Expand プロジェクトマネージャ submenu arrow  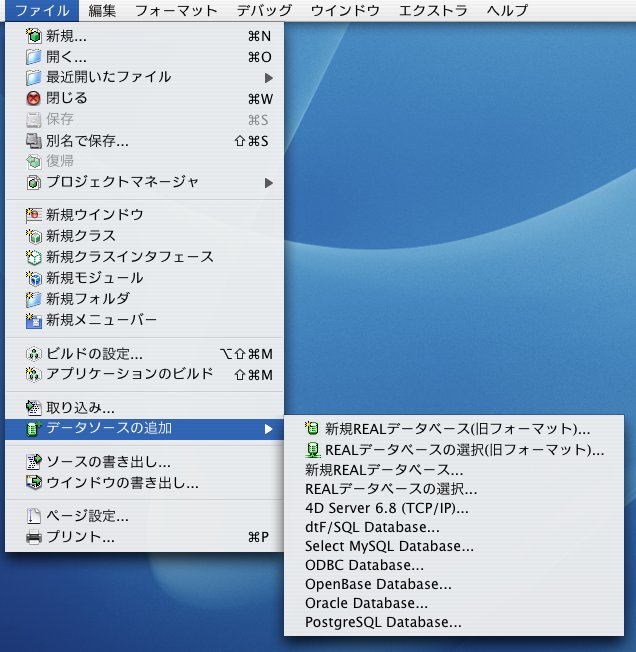tap(269, 183)
